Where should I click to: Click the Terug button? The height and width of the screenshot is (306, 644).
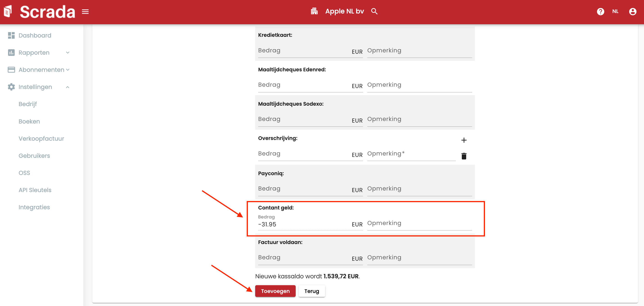click(x=311, y=291)
